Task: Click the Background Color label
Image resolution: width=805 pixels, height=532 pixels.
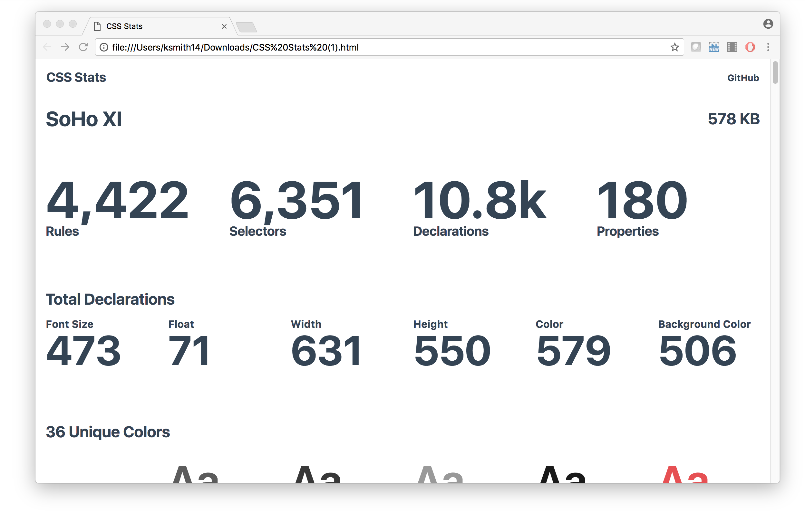Action: (x=704, y=324)
